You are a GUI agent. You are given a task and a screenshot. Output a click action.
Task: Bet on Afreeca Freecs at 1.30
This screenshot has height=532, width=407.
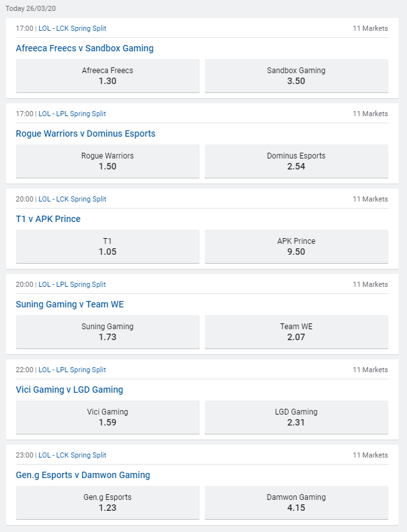(x=108, y=76)
